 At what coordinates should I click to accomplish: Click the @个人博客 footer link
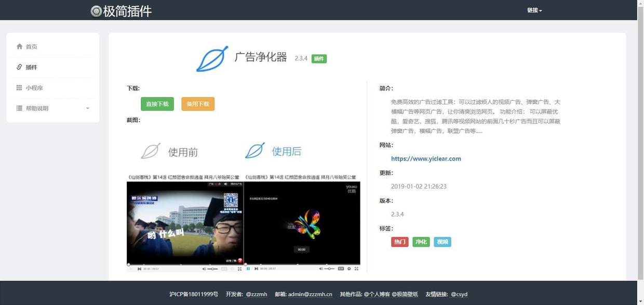377,294
